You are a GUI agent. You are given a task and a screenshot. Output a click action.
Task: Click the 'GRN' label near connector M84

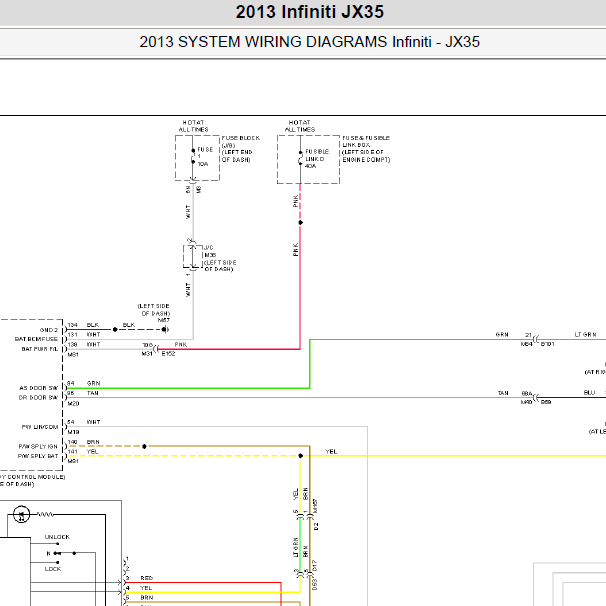[502, 335]
